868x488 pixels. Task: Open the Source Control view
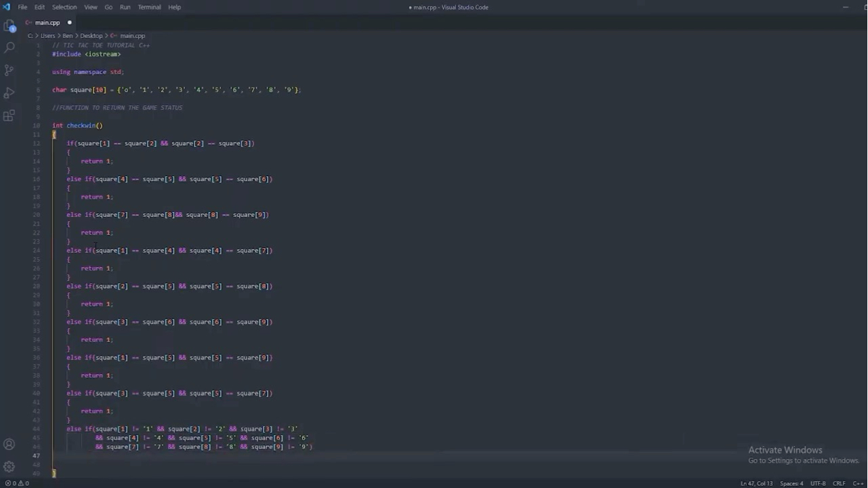(9, 70)
